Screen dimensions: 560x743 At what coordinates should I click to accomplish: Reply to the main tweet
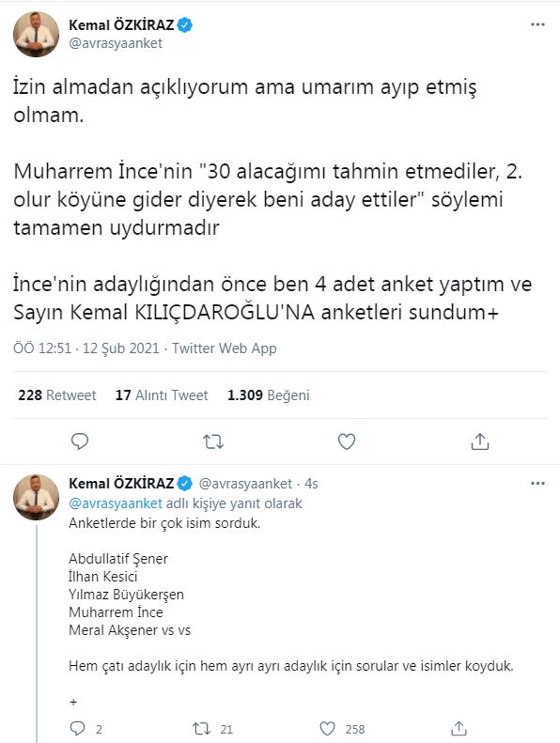click(x=80, y=441)
